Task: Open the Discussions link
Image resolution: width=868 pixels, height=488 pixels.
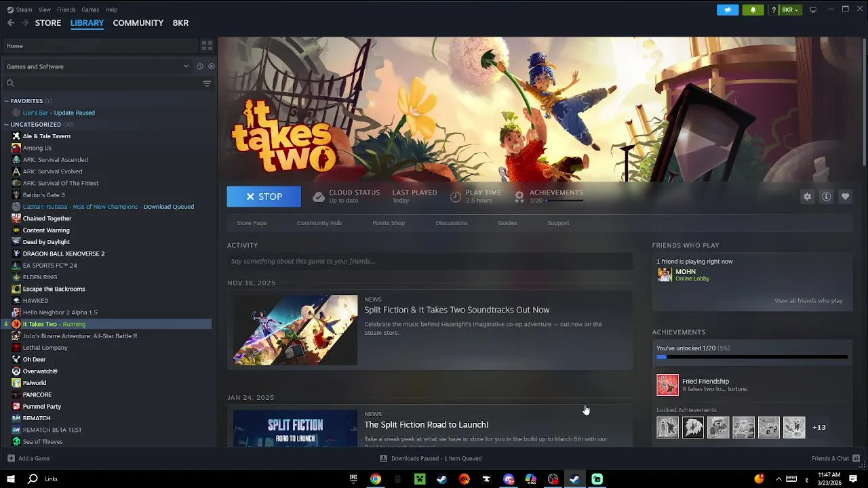Action: 452,223
